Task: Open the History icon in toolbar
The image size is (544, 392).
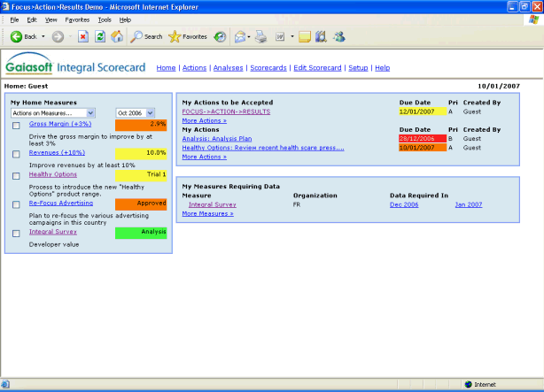Action: click(x=220, y=37)
